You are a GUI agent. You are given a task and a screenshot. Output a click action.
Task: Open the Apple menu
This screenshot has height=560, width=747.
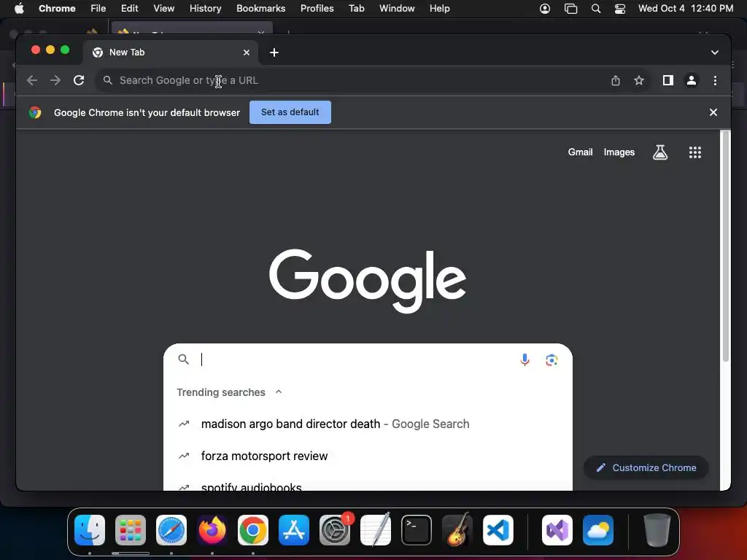(x=19, y=9)
